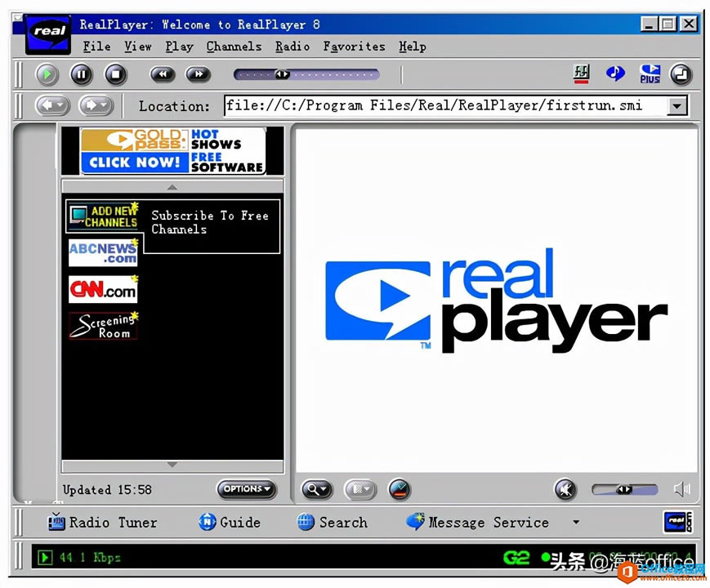Open the Channels menu

pyautogui.click(x=234, y=47)
